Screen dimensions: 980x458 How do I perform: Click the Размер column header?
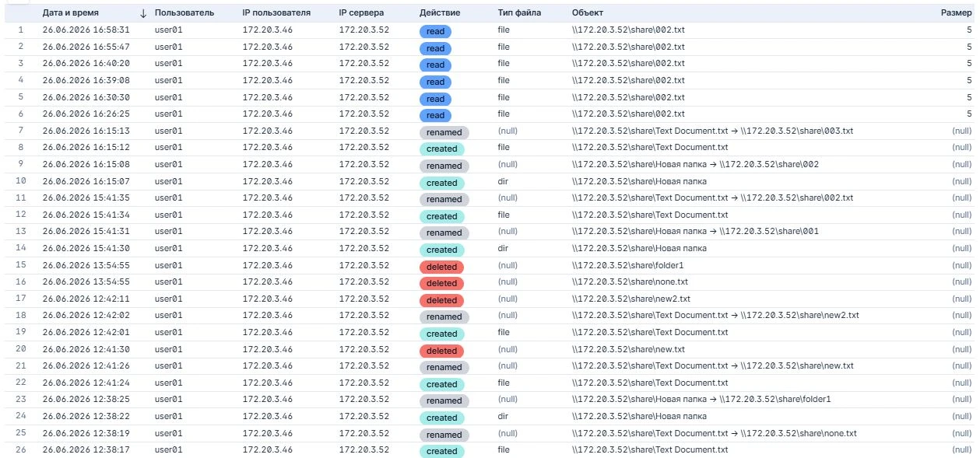click(957, 13)
